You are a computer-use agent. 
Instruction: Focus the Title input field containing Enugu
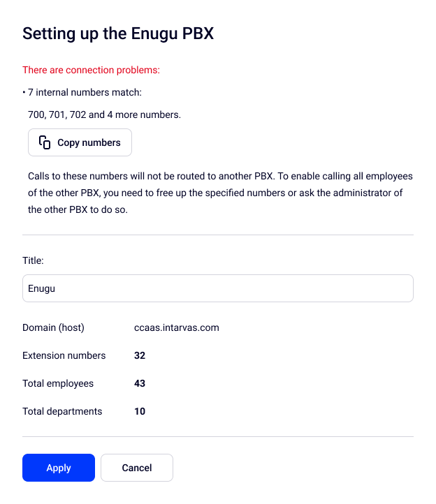(217, 288)
